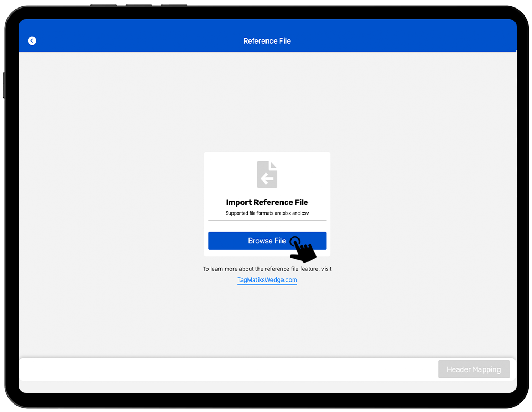Screen dimensions: 532x412
Task: Click the 'To learn more' description text
Action: (x=267, y=269)
